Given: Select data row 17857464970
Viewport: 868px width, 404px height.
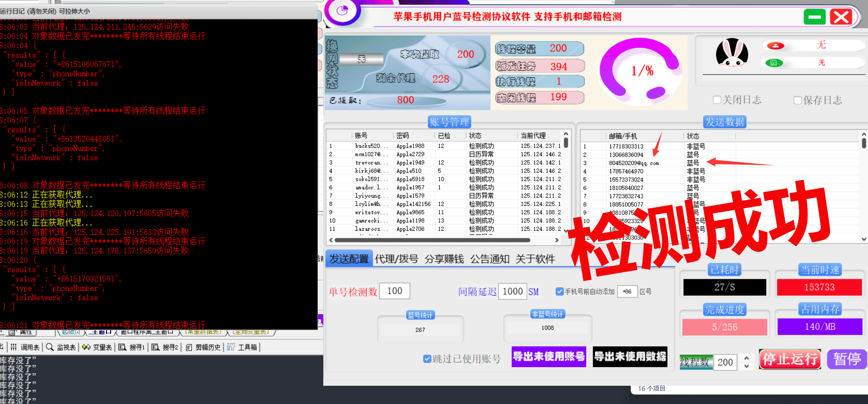Looking at the screenshot, I should (720, 171).
